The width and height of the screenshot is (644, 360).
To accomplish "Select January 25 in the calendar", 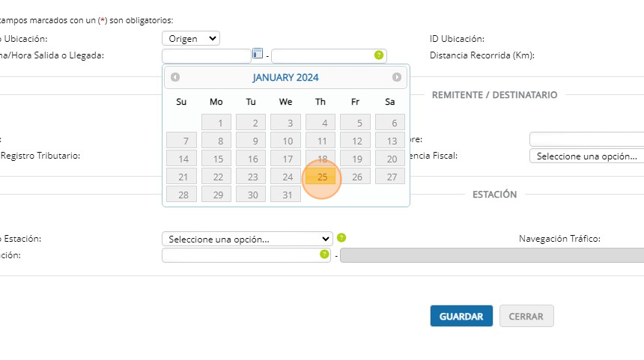I will tap(321, 177).
